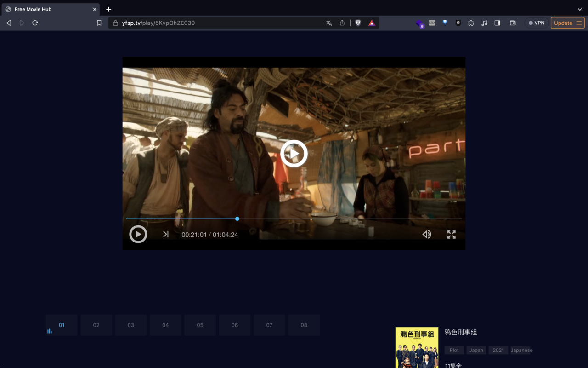Play video with large center button

(294, 154)
